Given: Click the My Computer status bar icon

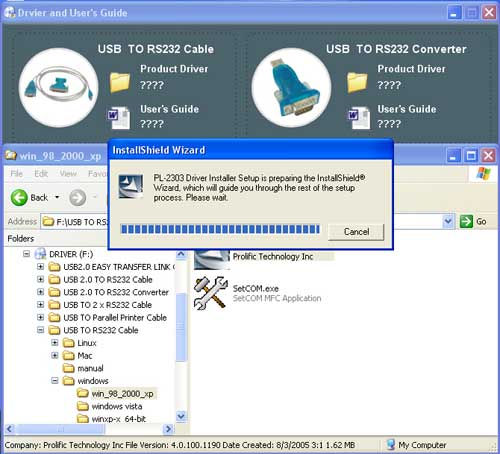Looking at the screenshot, I should pos(391,445).
